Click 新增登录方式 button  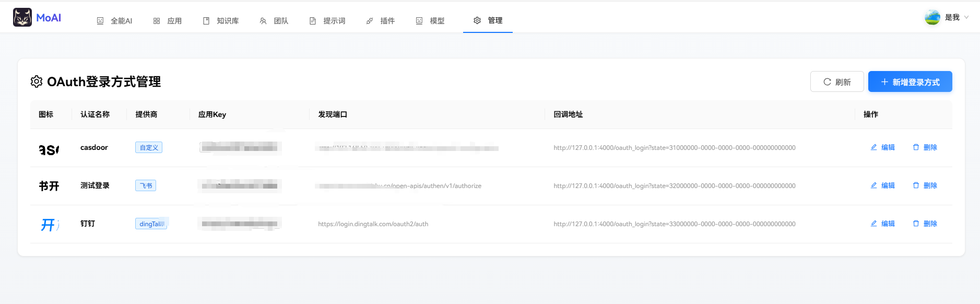910,82
